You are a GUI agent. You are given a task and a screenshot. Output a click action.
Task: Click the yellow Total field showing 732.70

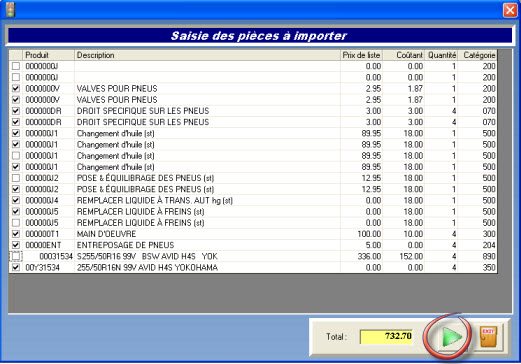[x=387, y=336]
